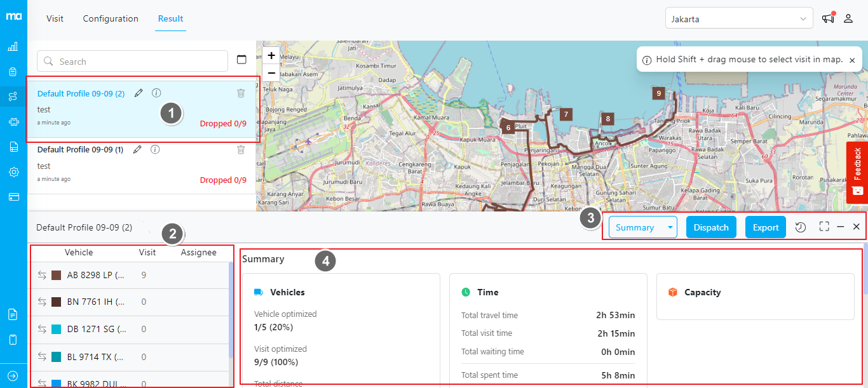Open the settings gear in the sidebar
Image resolution: width=868 pixels, height=388 pixels.
(13, 172)
